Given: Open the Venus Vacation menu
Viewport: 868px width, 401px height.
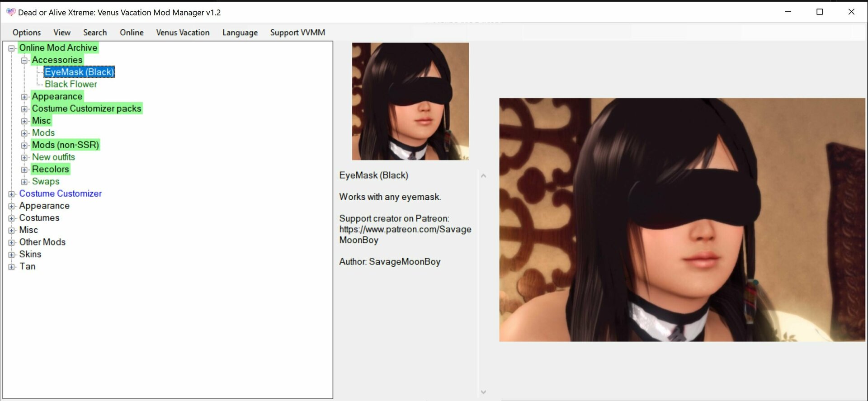Looking at the screenshot, I should tap(183, 33).
